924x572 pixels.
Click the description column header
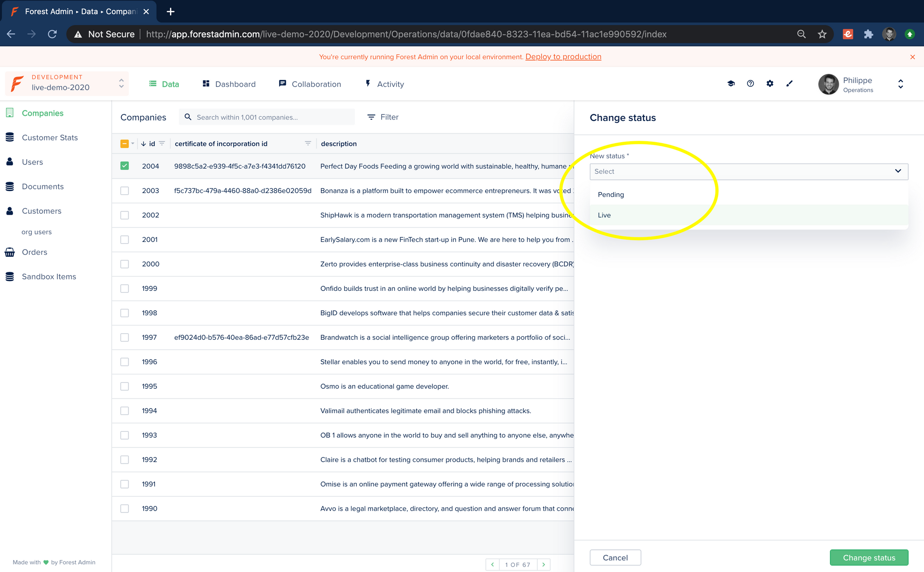pos(339,144)
